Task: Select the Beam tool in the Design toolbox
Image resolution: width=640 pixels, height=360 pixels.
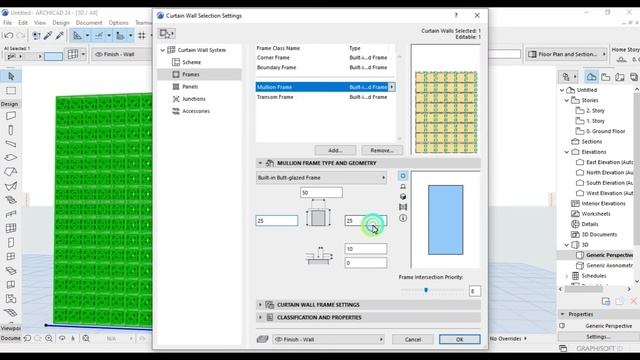Action: (11, 144)
